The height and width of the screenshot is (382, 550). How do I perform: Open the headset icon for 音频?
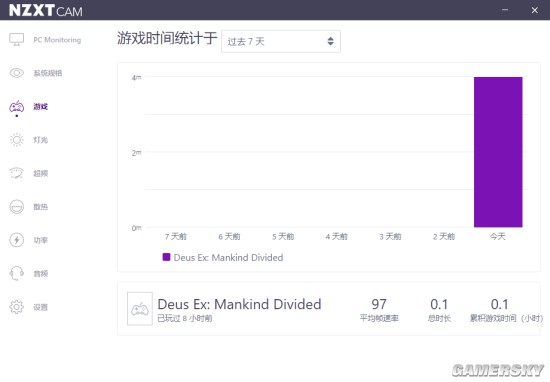pyautogui.click(x=16, y=273)
